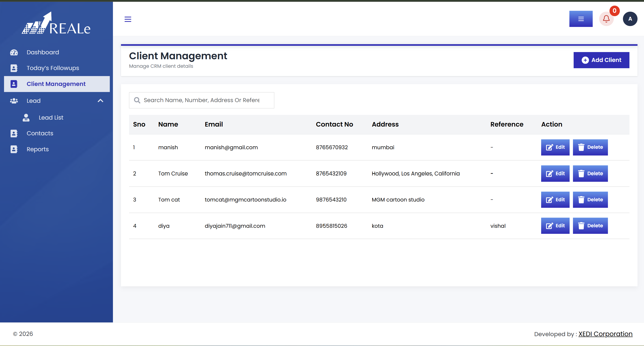Click the plus icon in Add Client
Viewport: 644px width, 346px height.
point(585,60)
